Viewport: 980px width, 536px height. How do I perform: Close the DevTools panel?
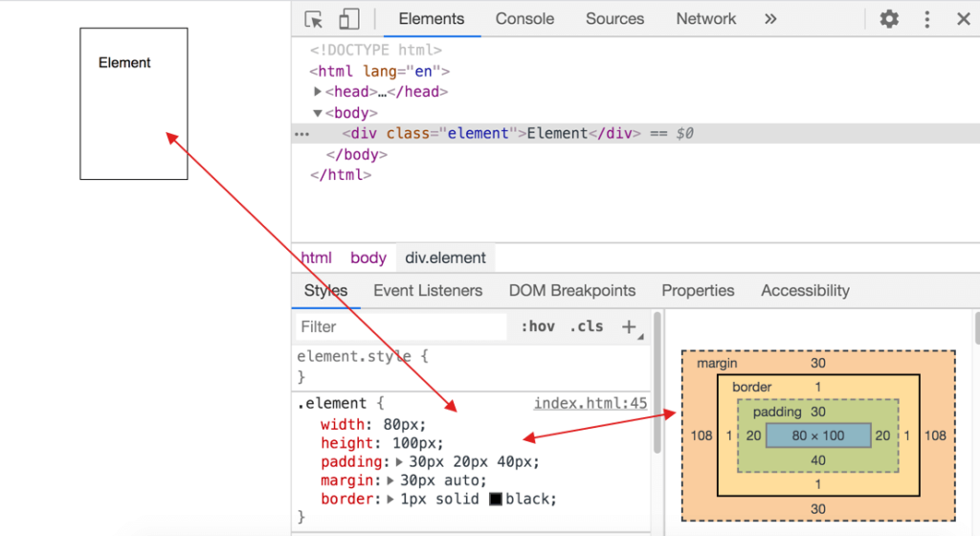pyautogui.click(x=963, y=19)
